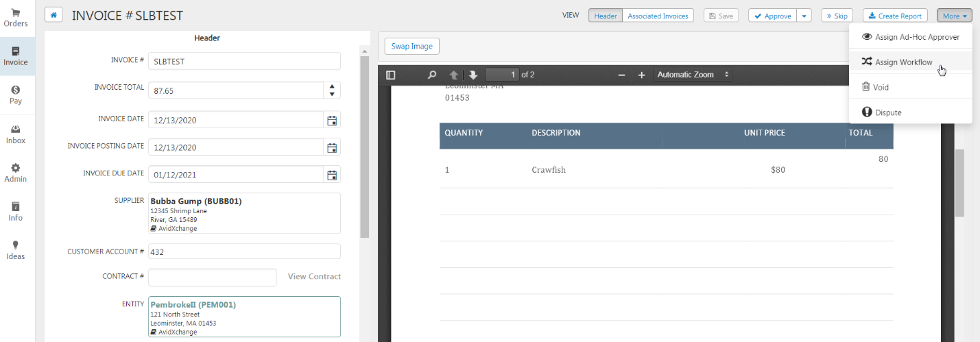The width and height of the screenshot is (980, 342).
Task: Open the Admin gear in sidebar
Action: pyautogui.click(x=15, y=173)
